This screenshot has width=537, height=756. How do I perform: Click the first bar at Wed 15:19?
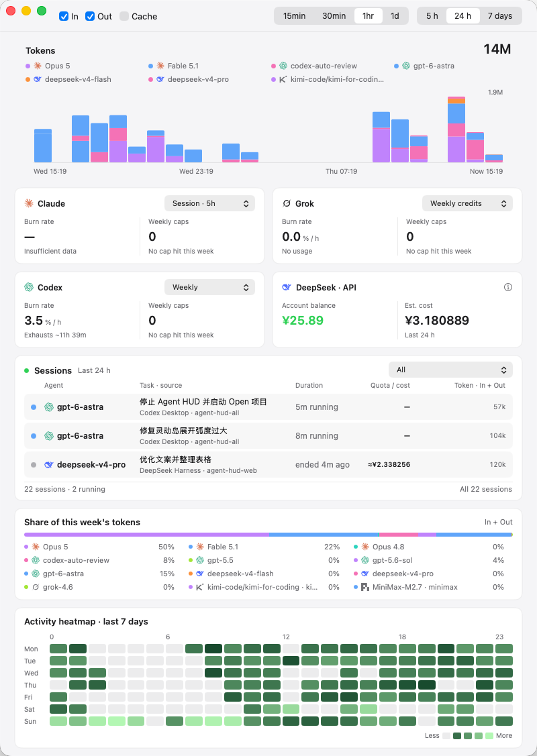point(43,146)
